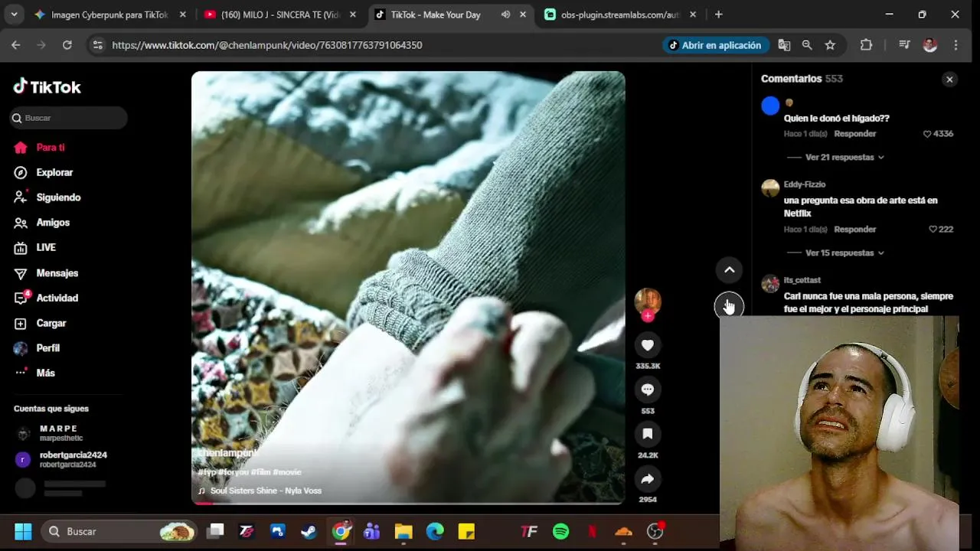Open the Actividad notifications
Viewport: 980px width, 551px height.
(x=46, y=298)
